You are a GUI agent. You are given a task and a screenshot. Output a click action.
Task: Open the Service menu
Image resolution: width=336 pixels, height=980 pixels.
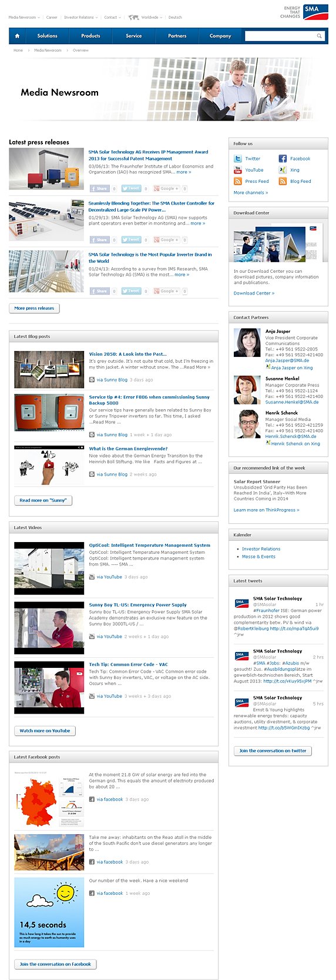[x=134, y=36]
